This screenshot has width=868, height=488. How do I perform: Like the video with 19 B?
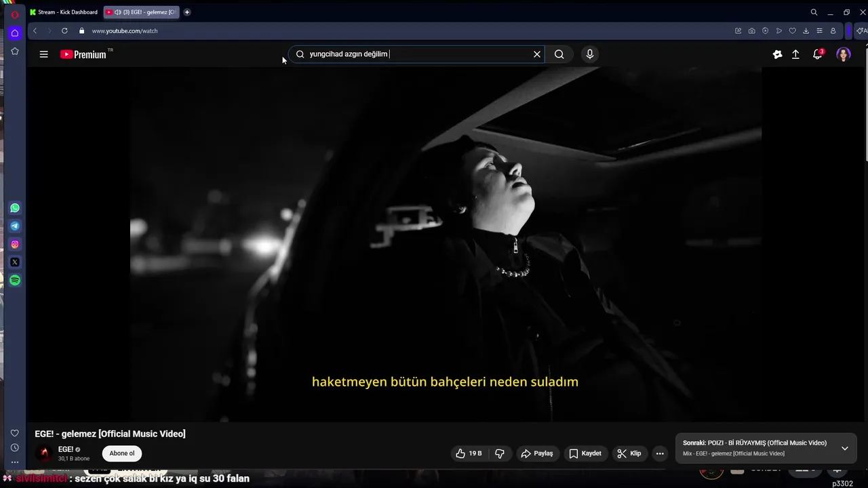469,453
